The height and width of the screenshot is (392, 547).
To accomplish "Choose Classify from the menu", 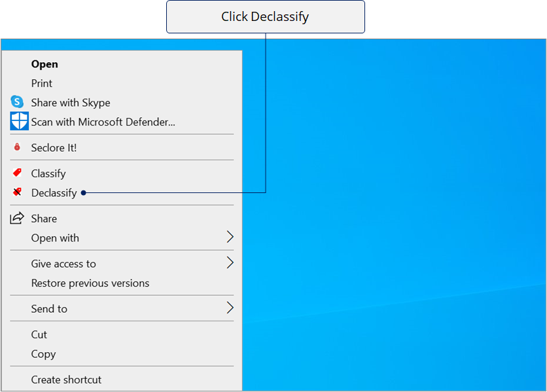I will pyautogui.click(x=122, y=173).
